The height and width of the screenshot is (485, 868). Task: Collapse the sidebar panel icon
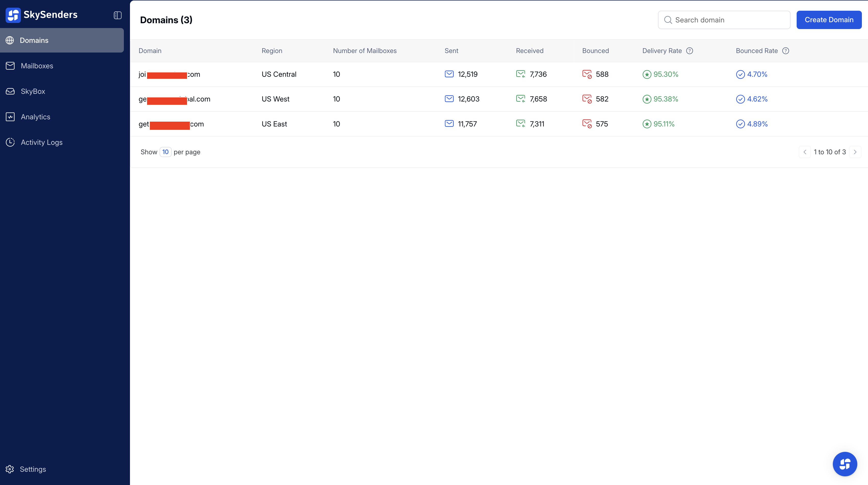click(117, 15)
